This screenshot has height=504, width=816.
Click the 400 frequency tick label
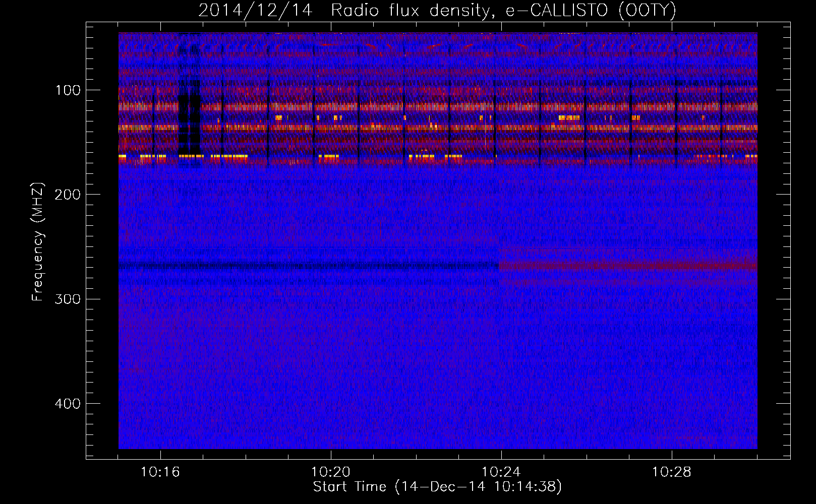[x=67, y=404]
